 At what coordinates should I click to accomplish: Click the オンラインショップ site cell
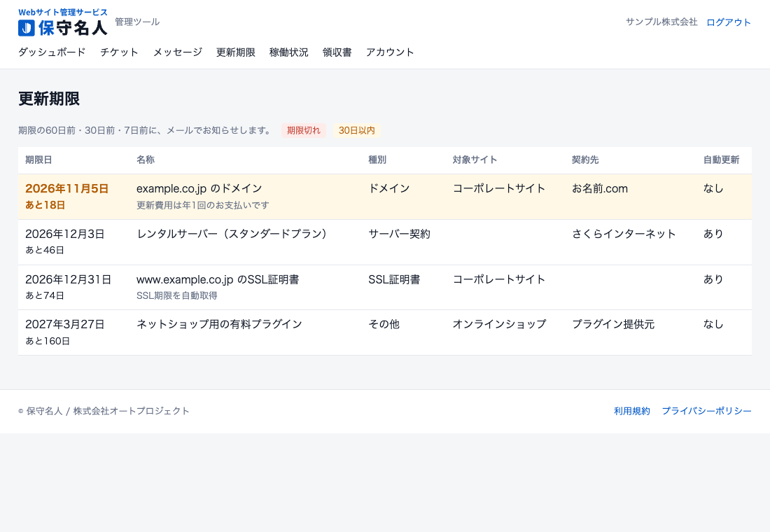pos(499,324)
